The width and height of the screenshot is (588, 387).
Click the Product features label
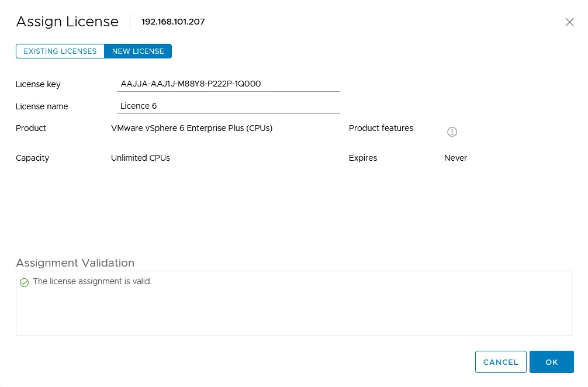(x=381, y=128)
